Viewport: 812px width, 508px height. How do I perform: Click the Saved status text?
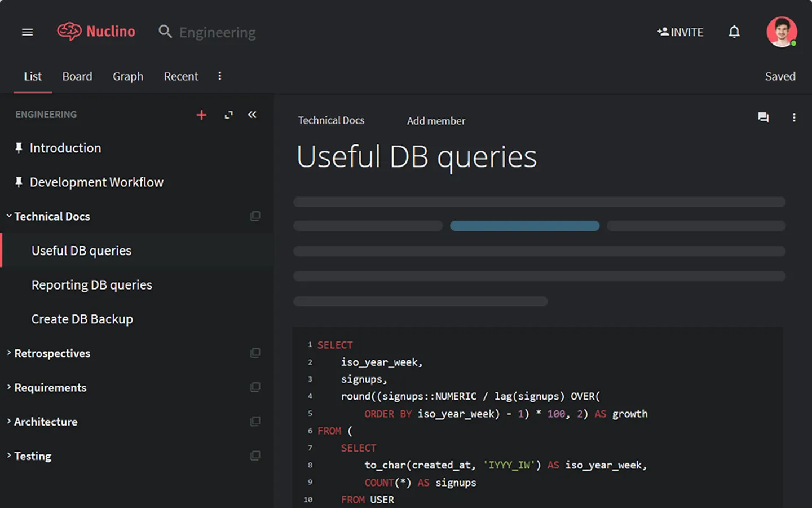[780, 76]
